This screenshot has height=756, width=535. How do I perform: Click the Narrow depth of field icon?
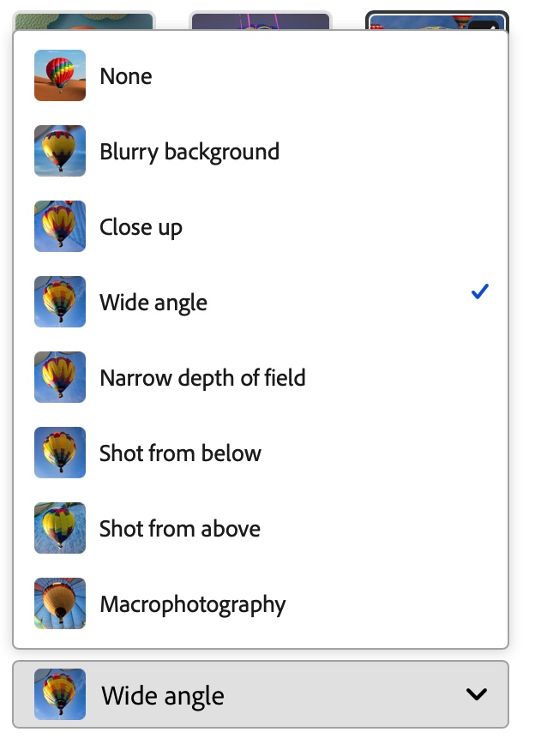60,377
